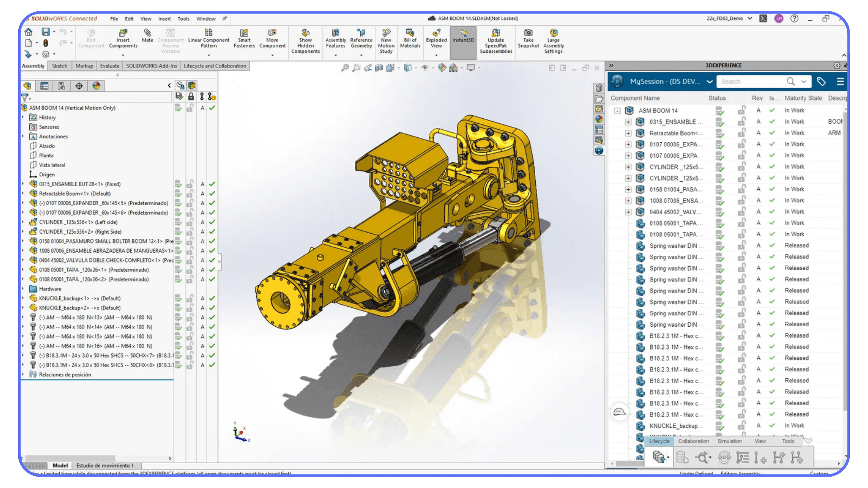Take a Snapshot of the assembly

tap(528, 40)
